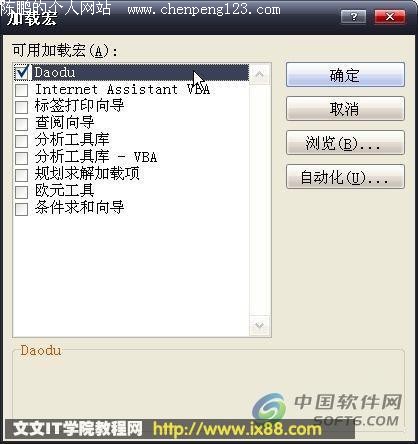The image size is (418, 444).
Task: Open the 浏览(B)... file browser
Action: point(345,143)
